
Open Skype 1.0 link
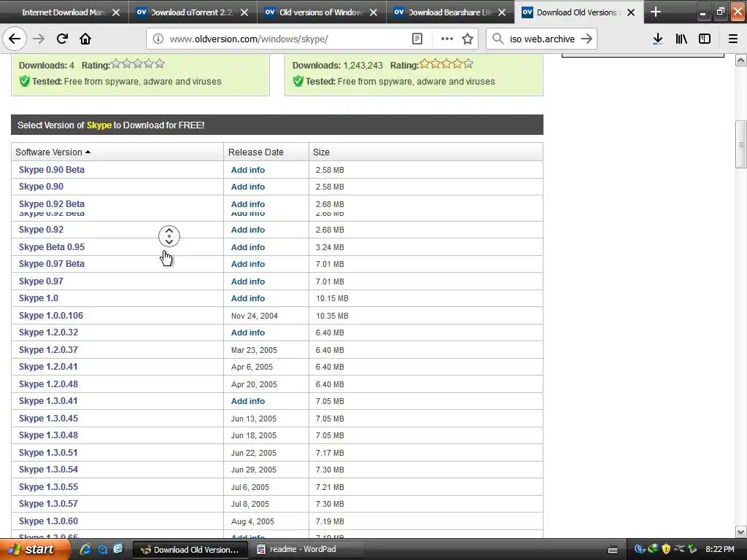39,298
